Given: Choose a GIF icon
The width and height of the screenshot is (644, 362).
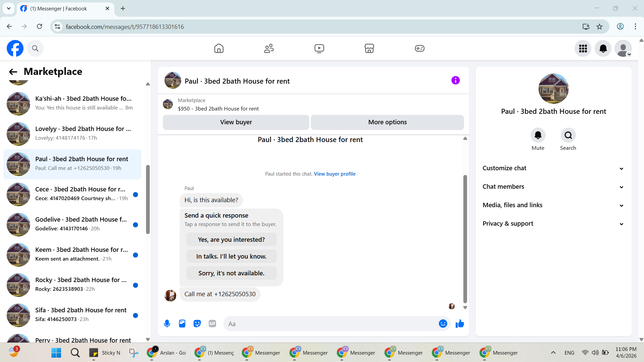Looking at the screenshot, I should click(x=212, y=324).
